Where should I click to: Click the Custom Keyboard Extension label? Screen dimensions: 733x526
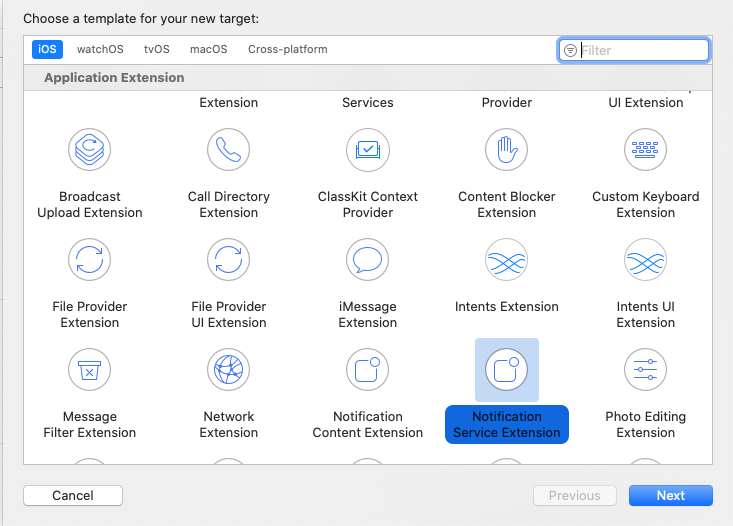pyautogui.click(x=646, y=204)
